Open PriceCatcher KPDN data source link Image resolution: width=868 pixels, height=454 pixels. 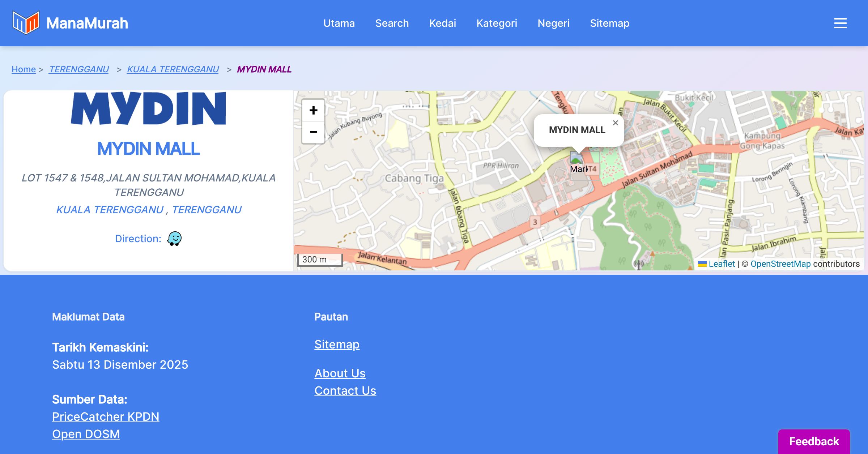click(106, 417)
